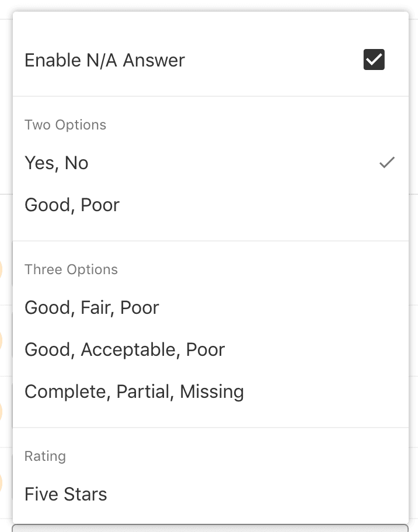This screenshot has height=532, width=418.
Task: Select the Yes, No answer option
Action: tap(57, 163)
